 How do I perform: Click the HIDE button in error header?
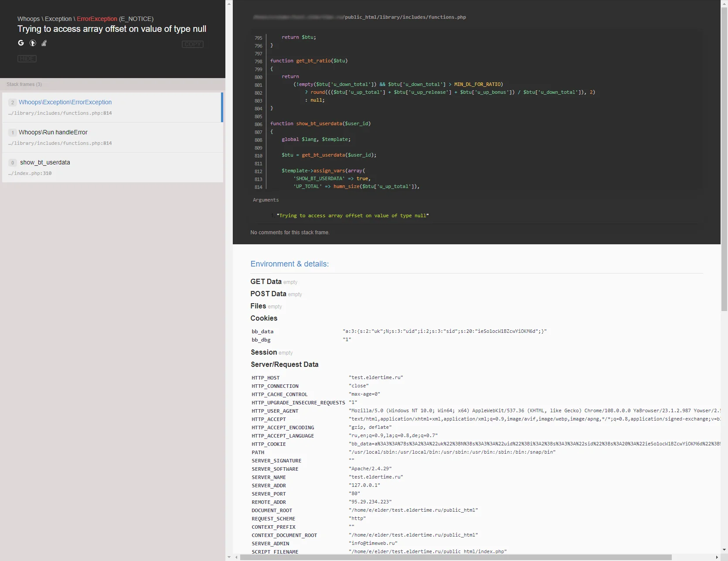point(27,58)
